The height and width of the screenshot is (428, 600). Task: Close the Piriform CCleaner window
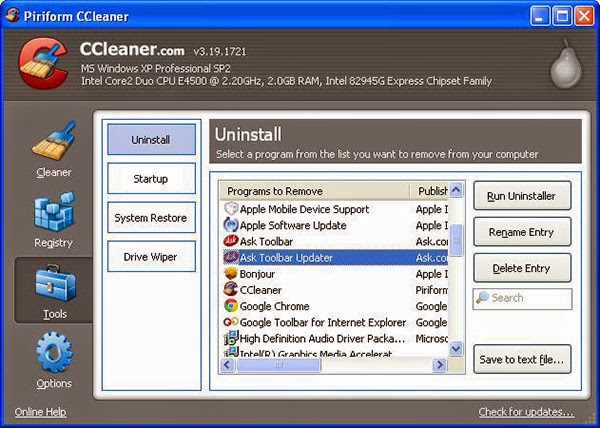[x=584, y=16]
